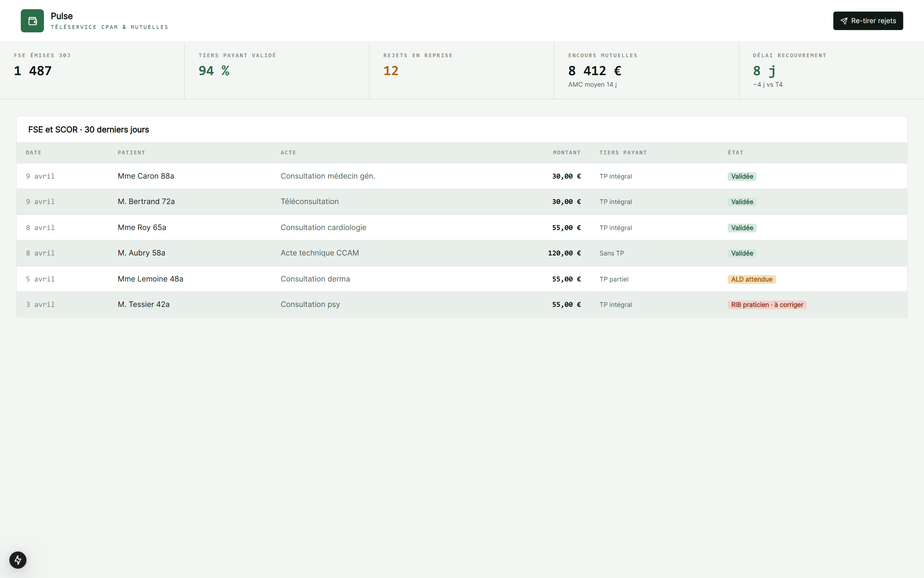Click M. Tessier's TP intégral cell
Viewport: 924px width, 578px height.
(616, 305)
